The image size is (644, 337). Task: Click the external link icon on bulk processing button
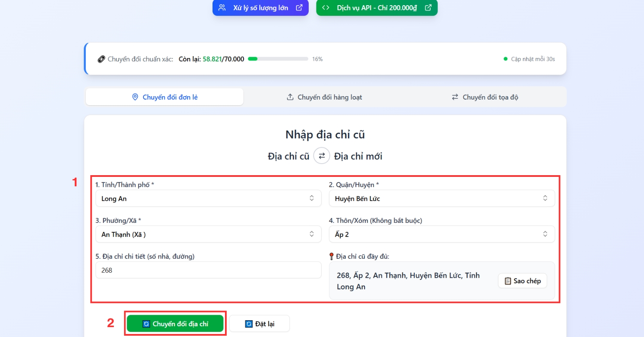pyautogui.click(x=299, y=8)
